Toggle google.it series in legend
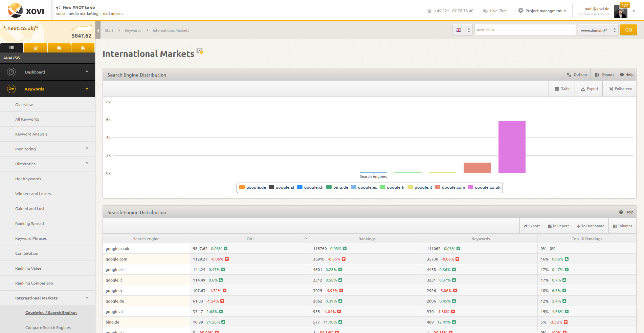644x333 pixels. [420, 187]
